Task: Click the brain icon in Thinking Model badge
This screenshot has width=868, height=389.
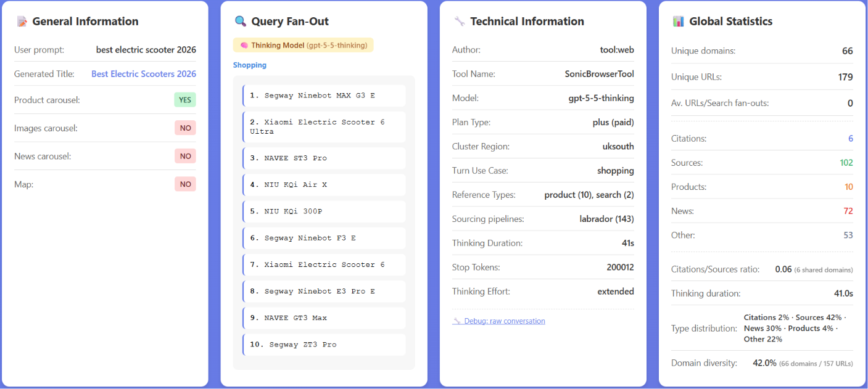Action: tap(244, 45)
